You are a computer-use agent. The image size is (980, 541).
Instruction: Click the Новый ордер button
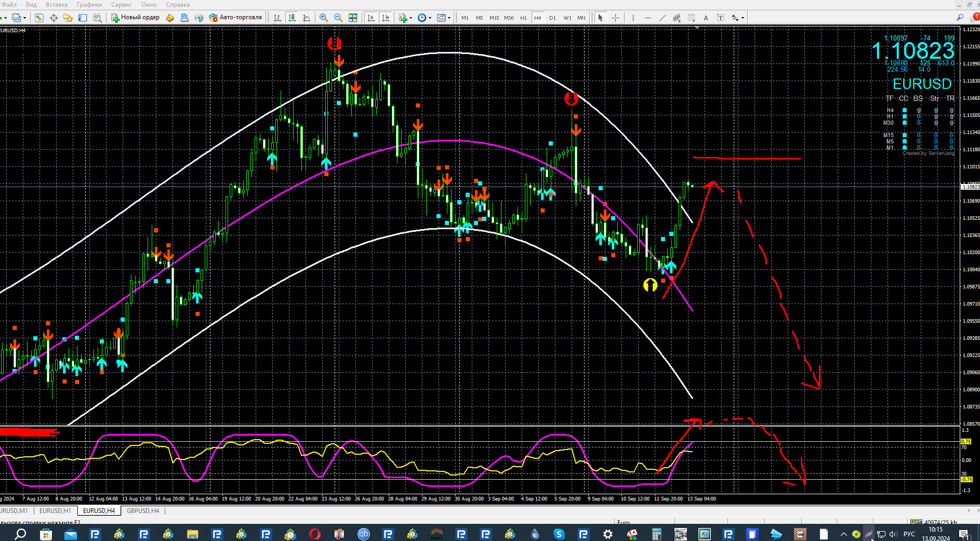pos(135,18)
